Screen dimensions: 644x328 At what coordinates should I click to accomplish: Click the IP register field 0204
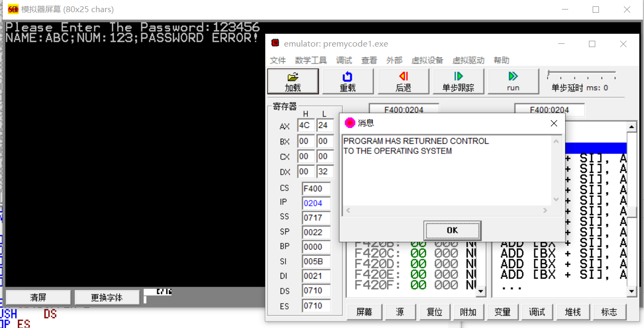click(x=316, y=203)
